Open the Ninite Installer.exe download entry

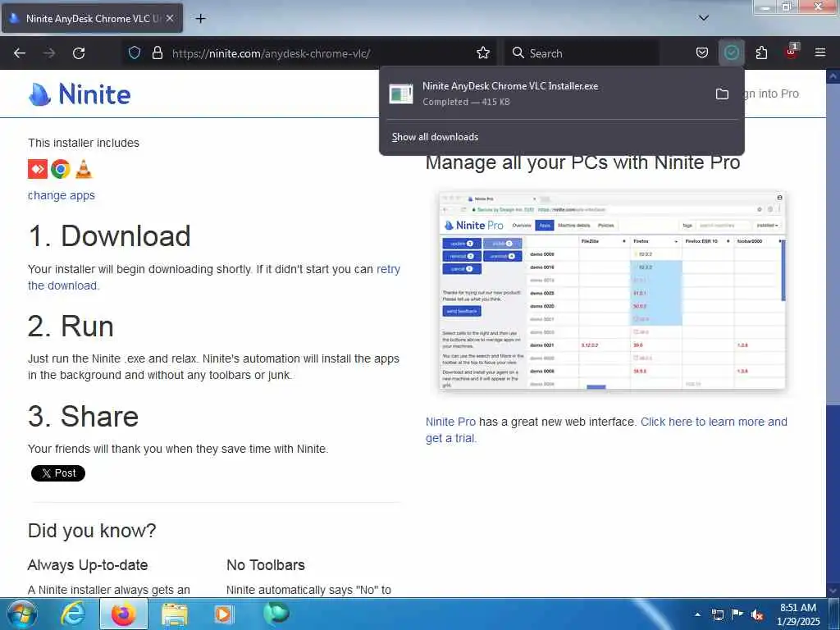coord(546,94)
